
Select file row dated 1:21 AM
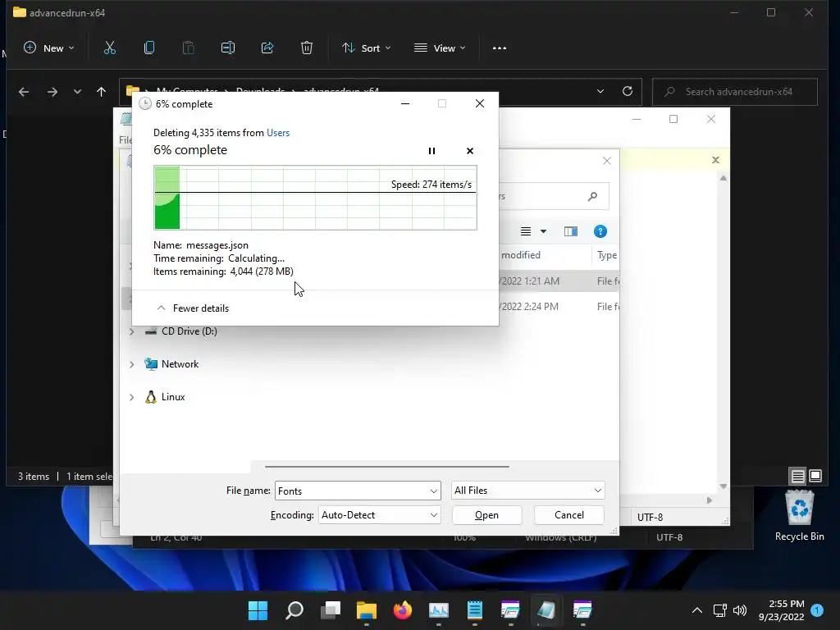point(559,281)
